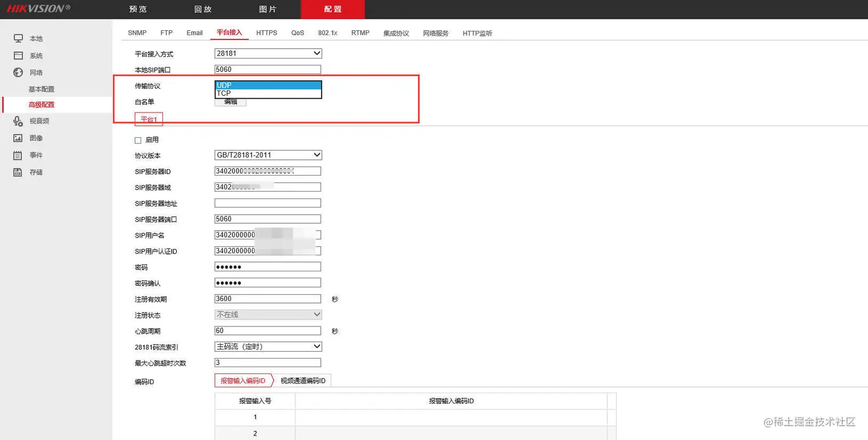The image size is (868, 440).
Task: Click alarm input row 2 encoding ID cell
Action: click(x=451, y=433)
